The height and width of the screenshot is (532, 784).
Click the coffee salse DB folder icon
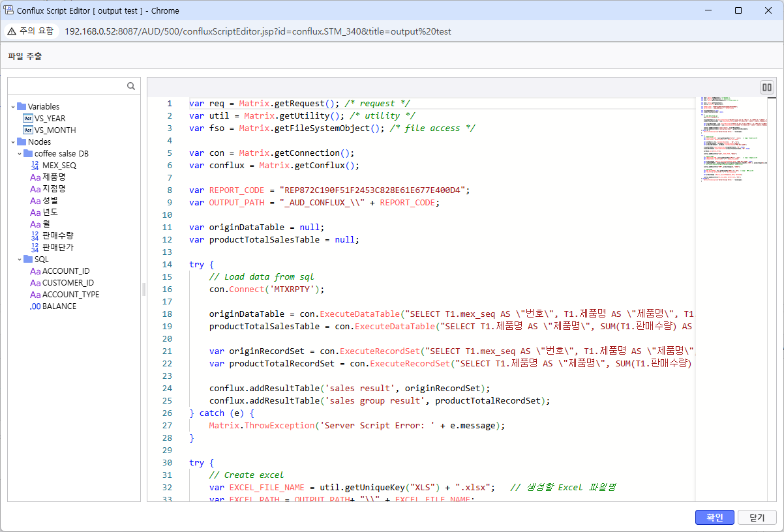click(28, 154)
